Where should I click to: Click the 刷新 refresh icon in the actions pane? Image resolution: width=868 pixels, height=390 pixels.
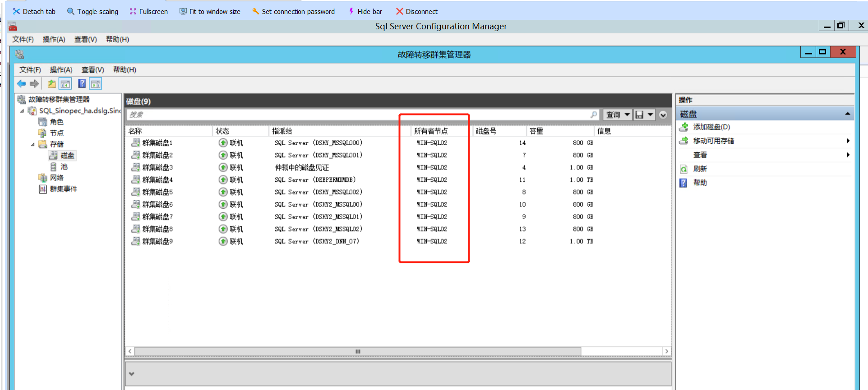click(684, 169)
